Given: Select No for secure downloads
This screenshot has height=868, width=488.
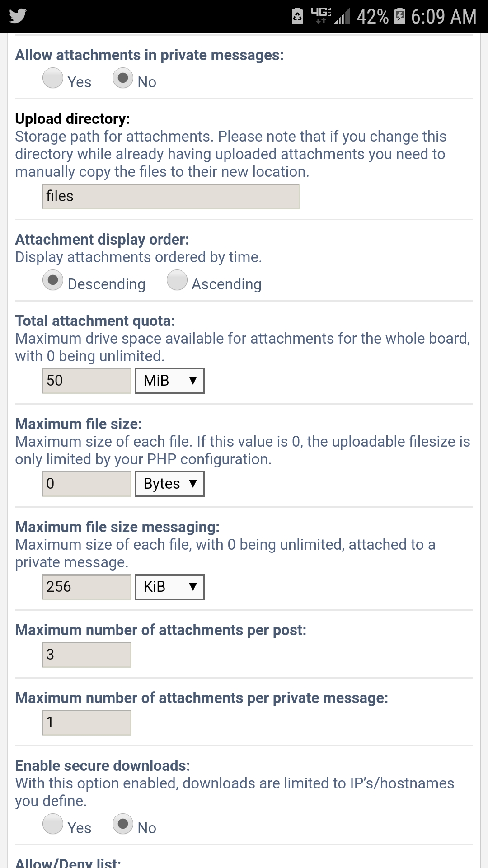Looking at the screenshot, I should 123,824.
